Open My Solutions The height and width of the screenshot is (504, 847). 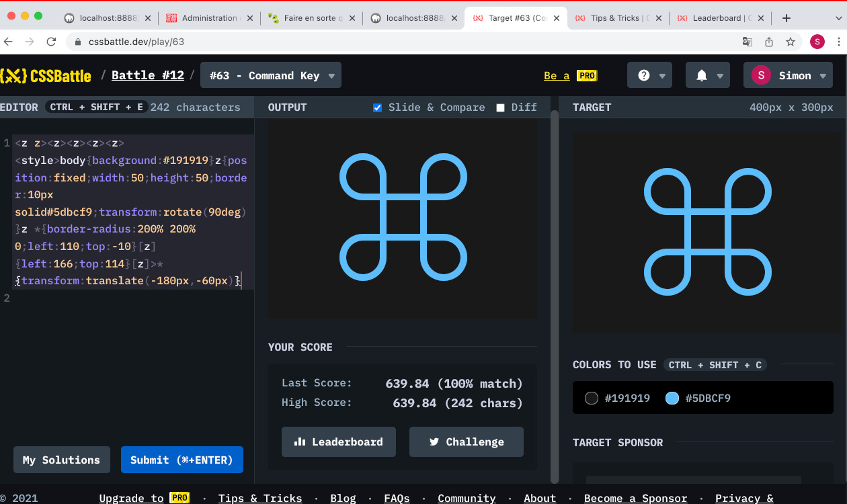(61, 460)
